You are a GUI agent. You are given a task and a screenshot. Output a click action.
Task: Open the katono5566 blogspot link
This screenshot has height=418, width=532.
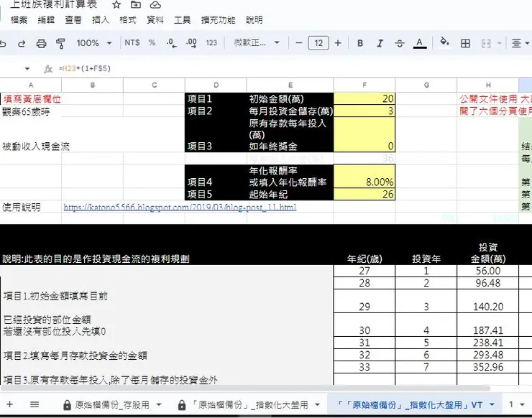tap(180, 207)
